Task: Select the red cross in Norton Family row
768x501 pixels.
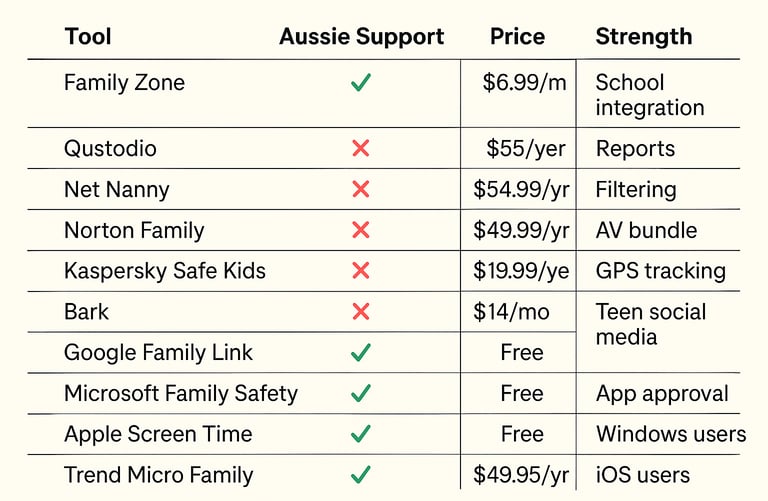Action: pyautogui.click(x=361, y=230)
